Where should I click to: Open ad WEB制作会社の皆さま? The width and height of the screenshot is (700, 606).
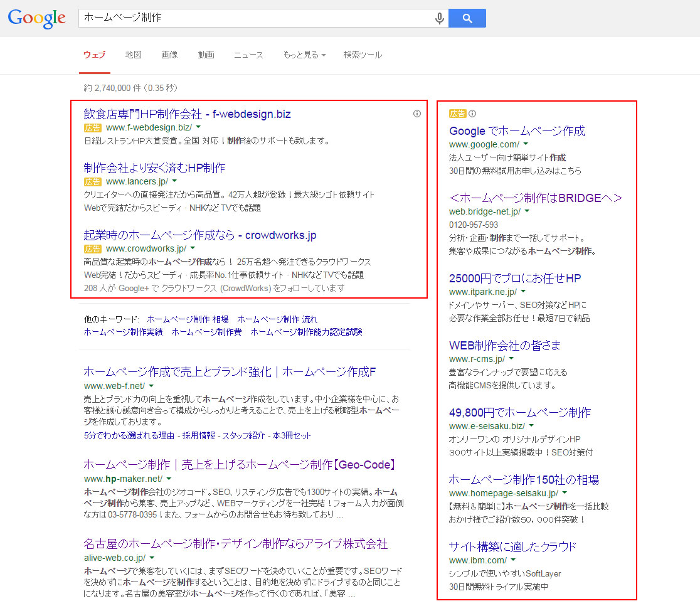coord(505,345)
